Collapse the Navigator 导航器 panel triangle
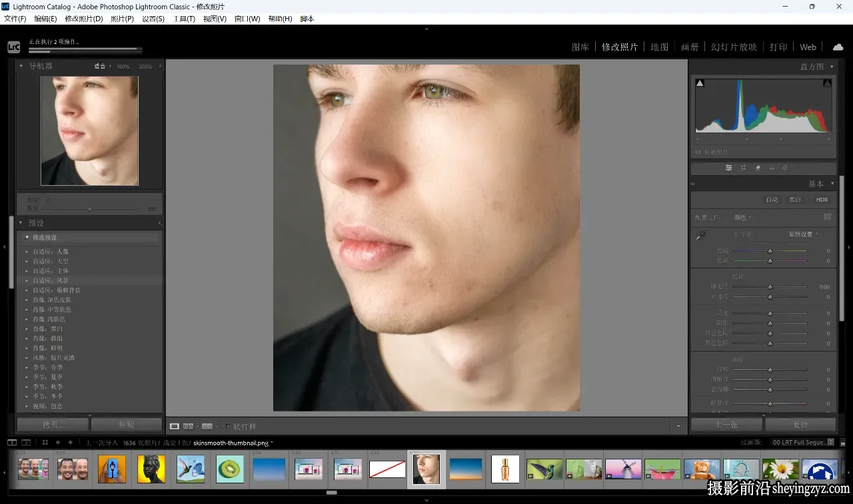Screen dimensions: 853x504 tap(21, 66)
